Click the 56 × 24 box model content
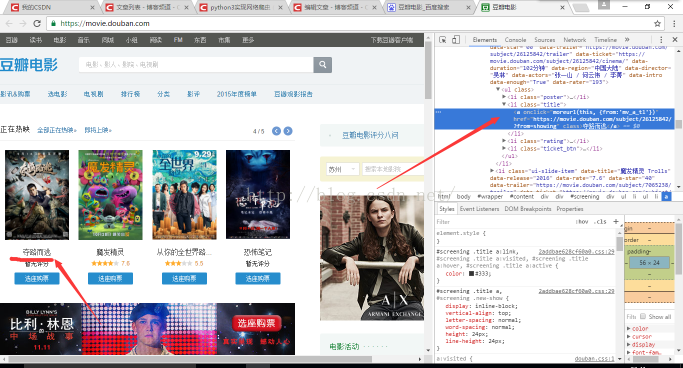 coord(649,263)
